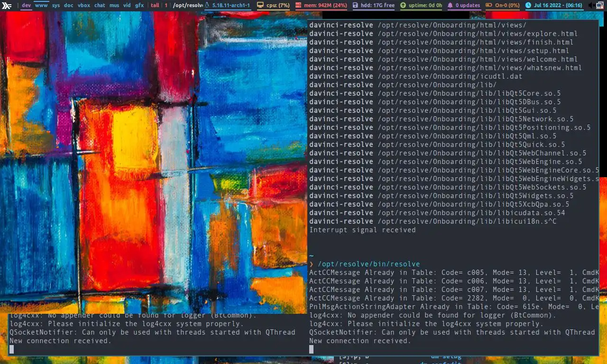The image size is (607, 364).
Task: Click the Linux penguin kernel icon
Action: (207, 6)
